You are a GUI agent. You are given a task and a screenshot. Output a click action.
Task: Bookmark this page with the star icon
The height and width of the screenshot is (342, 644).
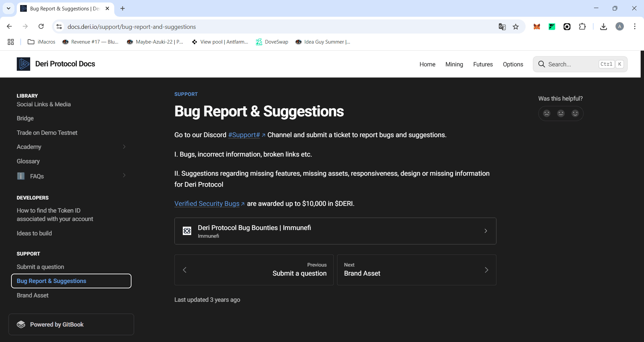coord(516,26)
